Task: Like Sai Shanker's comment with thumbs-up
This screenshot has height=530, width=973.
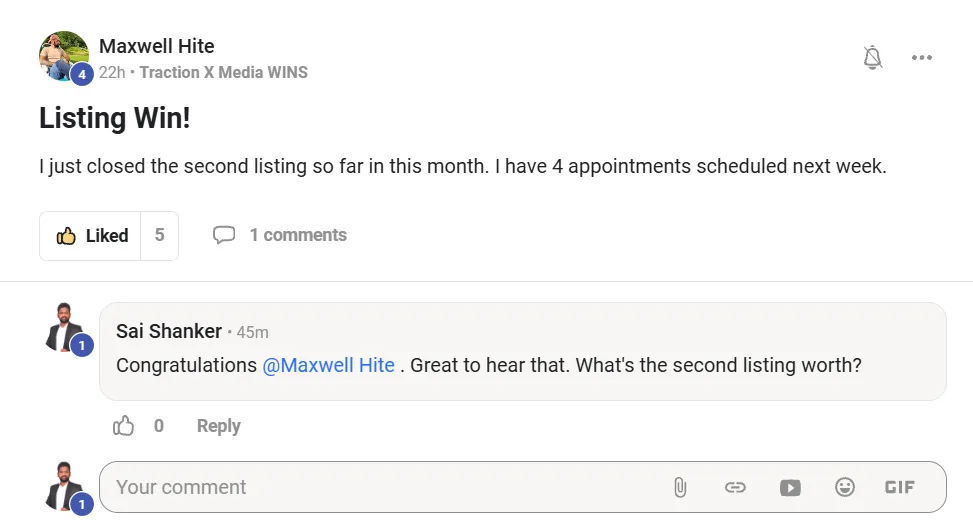Action: click(123, 426)
